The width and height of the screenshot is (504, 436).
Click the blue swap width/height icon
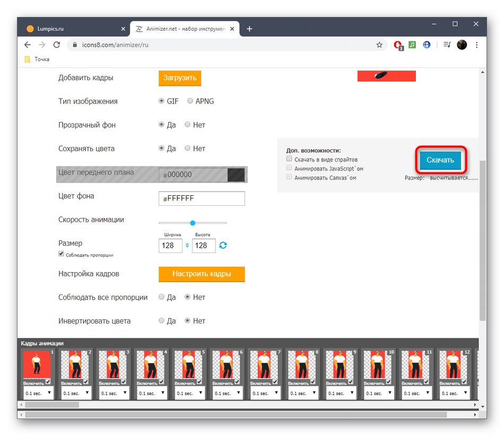(223, 246)
